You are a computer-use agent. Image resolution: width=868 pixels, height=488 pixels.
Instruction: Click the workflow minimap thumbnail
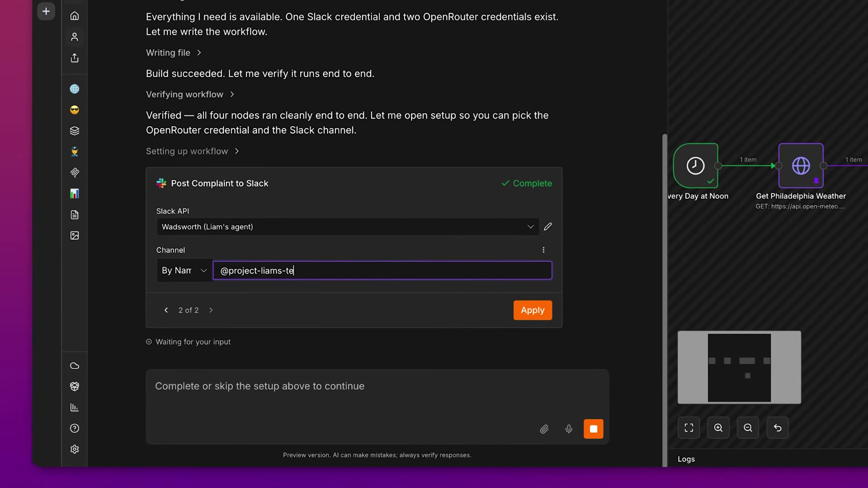click(739, 367)
